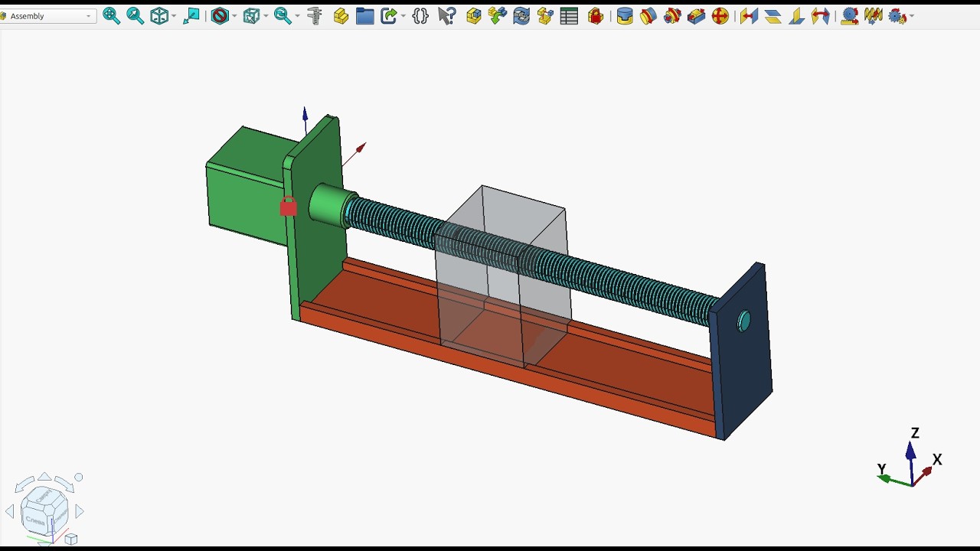Click the blue box with red arrows constraint icon
Screen dimensions: 980x551
pos(696,16)
